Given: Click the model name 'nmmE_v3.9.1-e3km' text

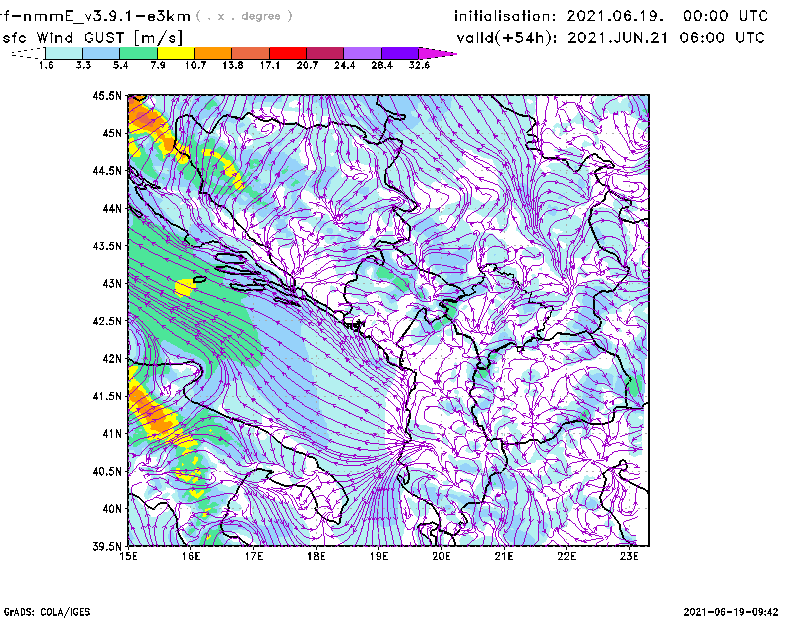Looking at the screenshot, I should [x=107, y=16].
